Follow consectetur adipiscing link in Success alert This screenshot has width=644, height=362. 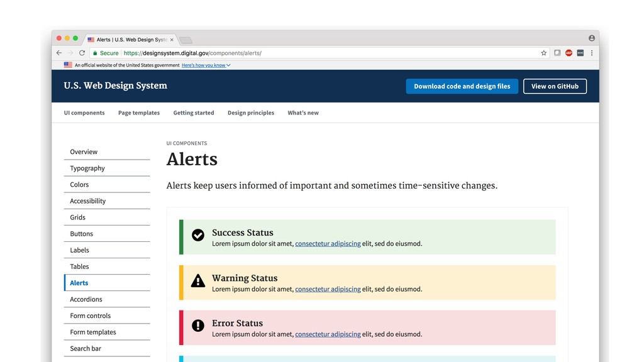click(328, 244)
